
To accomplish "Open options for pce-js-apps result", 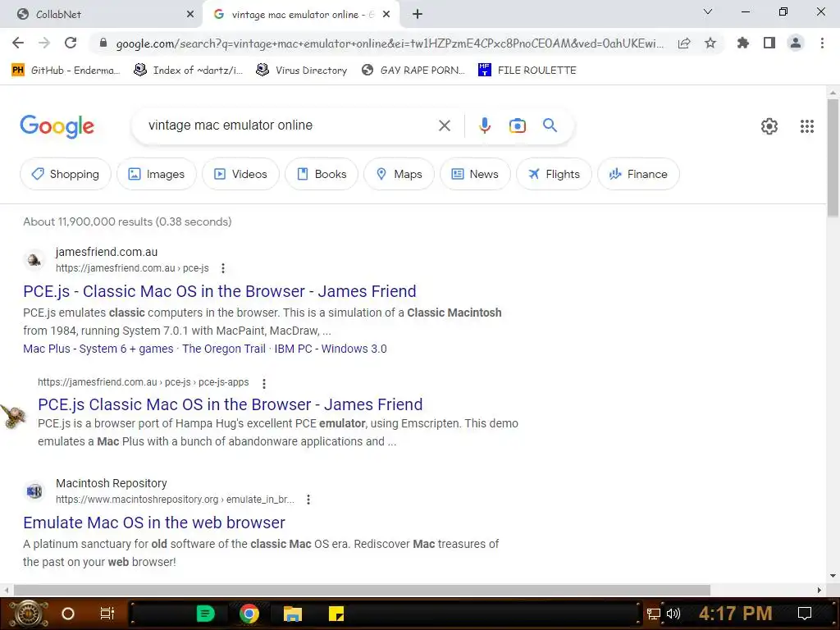I will [x=263, y=383].
